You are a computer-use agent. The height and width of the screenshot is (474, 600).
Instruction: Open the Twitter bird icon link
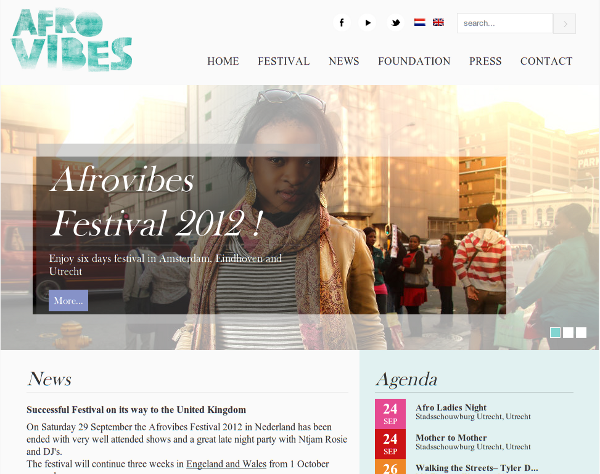coord(395,23)
